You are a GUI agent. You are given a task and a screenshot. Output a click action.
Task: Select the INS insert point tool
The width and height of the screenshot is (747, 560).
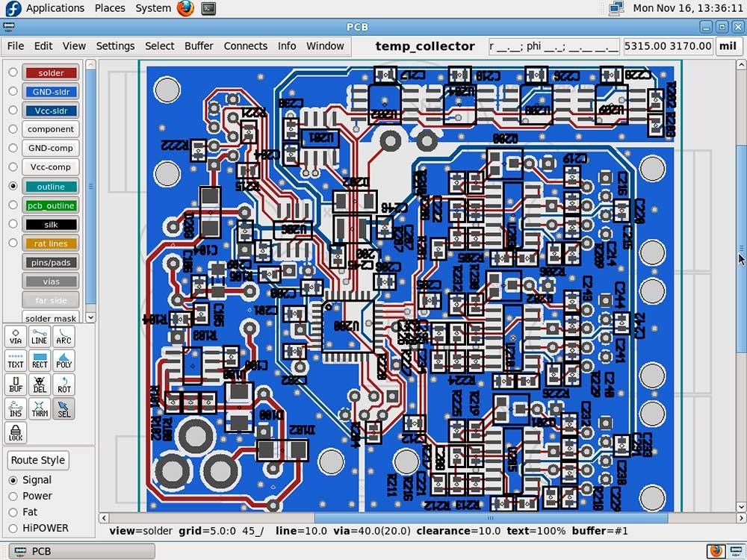pyautogui.click(x=15, y=409)
